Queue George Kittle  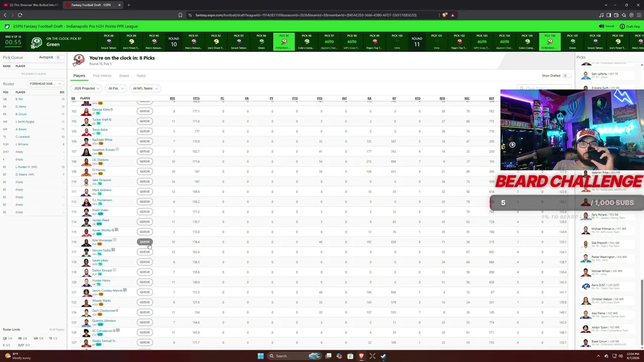[x=144, y=111]
